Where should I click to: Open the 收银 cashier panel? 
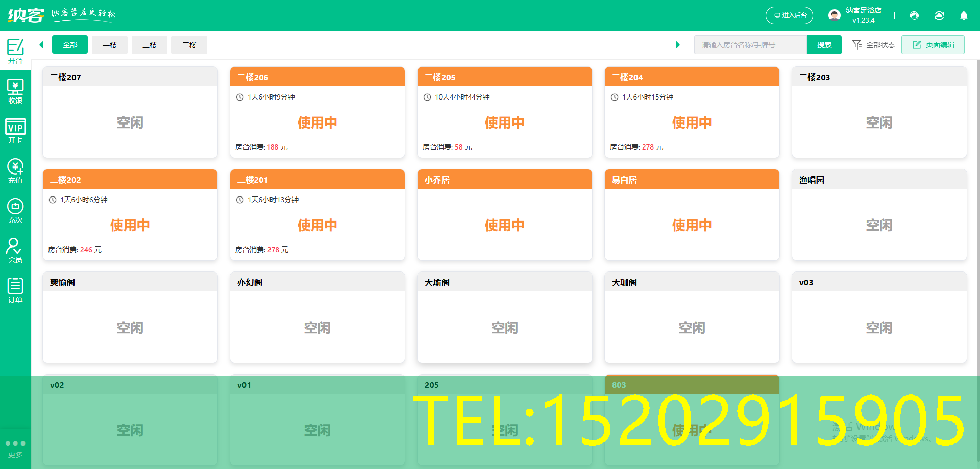[x=15, y=91]
